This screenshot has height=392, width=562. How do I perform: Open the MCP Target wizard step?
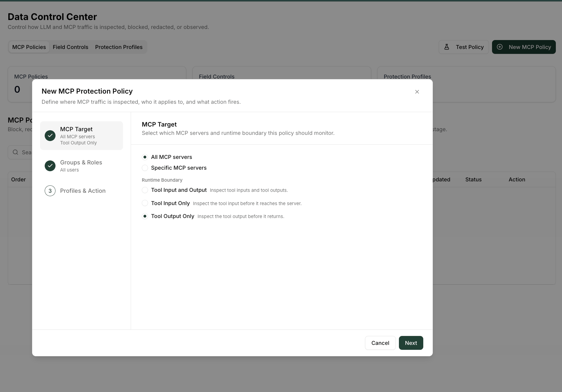pos(81,135)
